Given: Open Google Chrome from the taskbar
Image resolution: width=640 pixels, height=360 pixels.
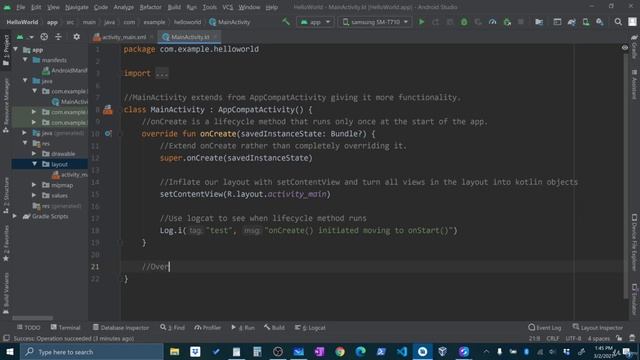Looking at the screenshot, I should pos(340,352).
